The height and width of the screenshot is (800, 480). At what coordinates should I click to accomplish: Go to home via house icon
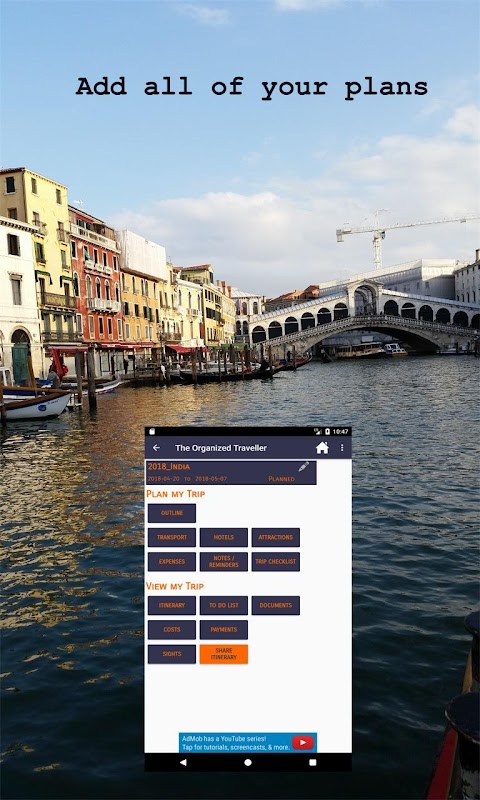coord(322,448)
